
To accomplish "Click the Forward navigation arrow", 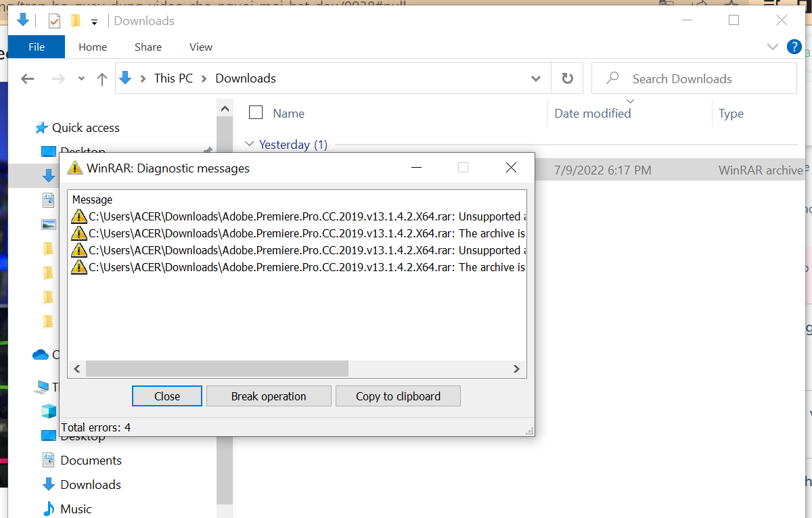I will pyautogui.click(x=58, y=78).
